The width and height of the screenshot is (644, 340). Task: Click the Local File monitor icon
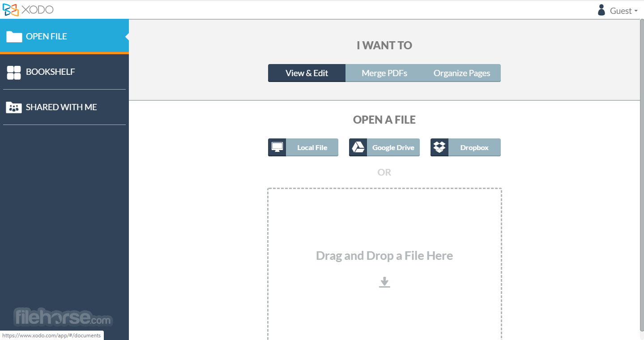pos(277,147)
